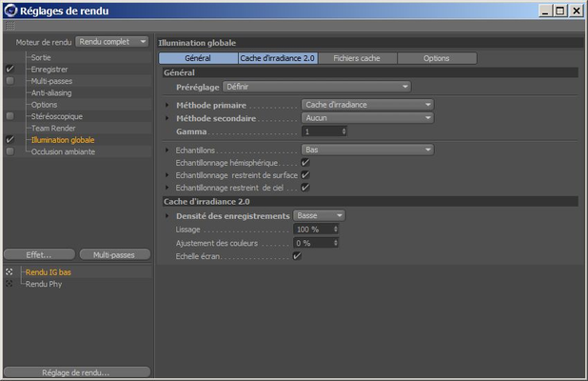Adjust the Gamma value stepper arrows
Viewport: 588px width, 381px height.
pyautogui.click(x=343, y=131)
